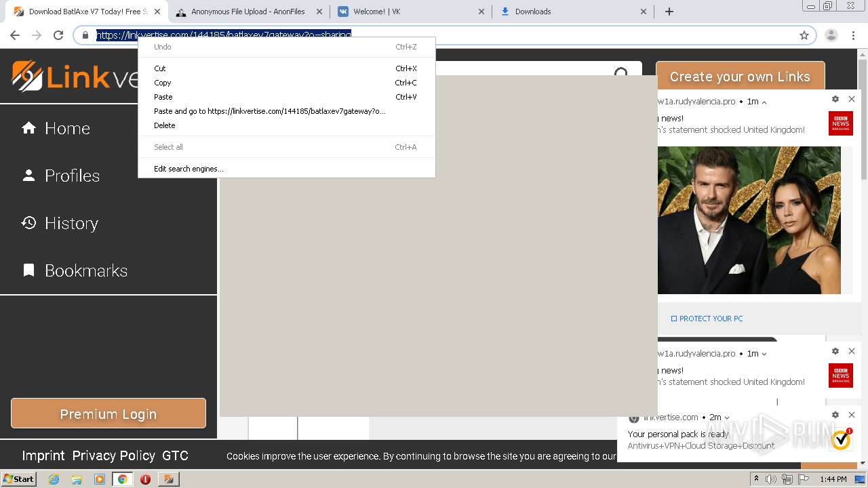Close the Downloads tab
Screen dimensions: 868x488
point(644,12)
